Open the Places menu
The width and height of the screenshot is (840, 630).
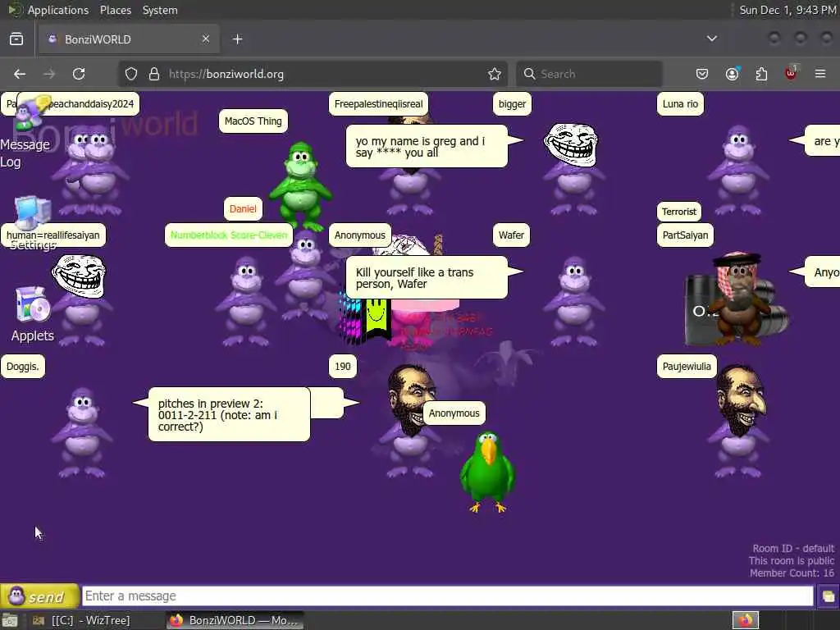point(115,10)
